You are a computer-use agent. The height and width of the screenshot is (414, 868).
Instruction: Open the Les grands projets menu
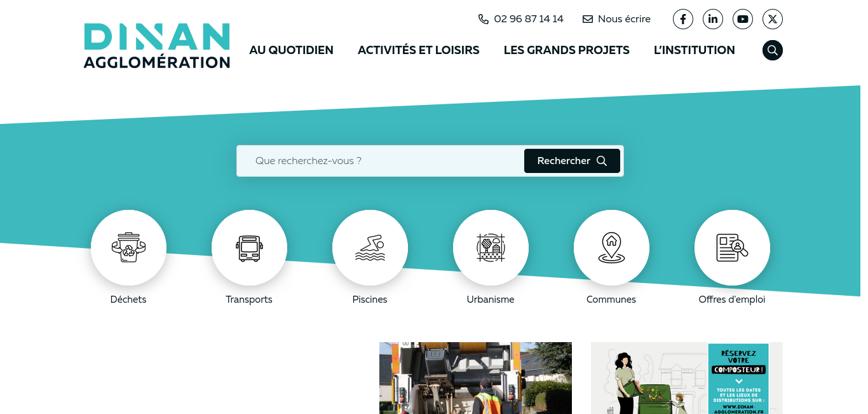(x=567, y=50)
